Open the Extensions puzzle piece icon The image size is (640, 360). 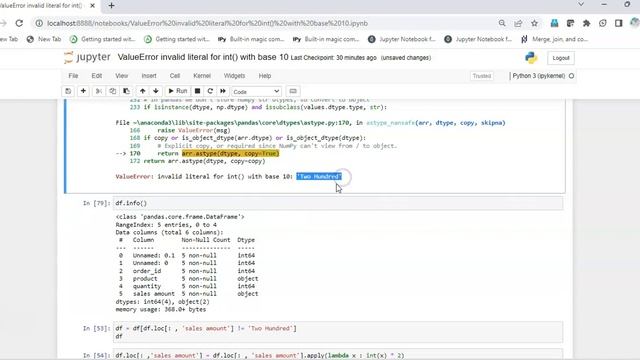pyautogui.click(x=587, y=24)
